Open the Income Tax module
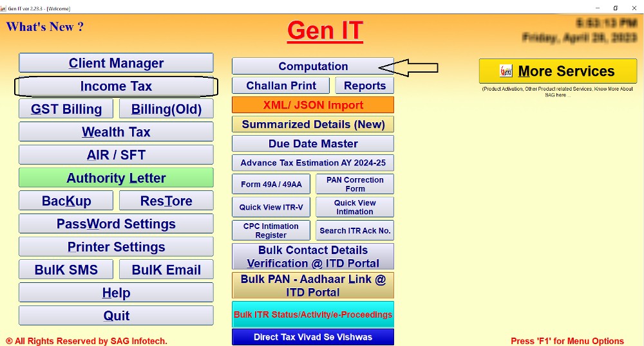Viewport: 644px width, 346px height. coord(116,86)
